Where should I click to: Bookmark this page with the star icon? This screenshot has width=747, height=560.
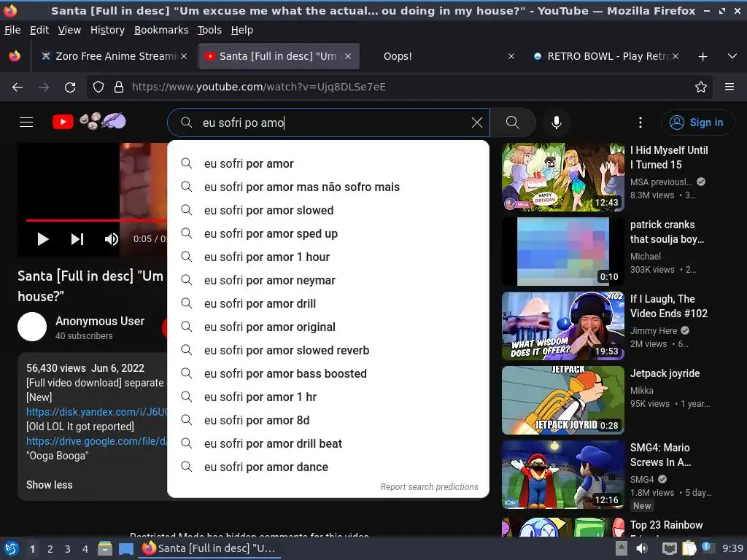tap(701, 87)
